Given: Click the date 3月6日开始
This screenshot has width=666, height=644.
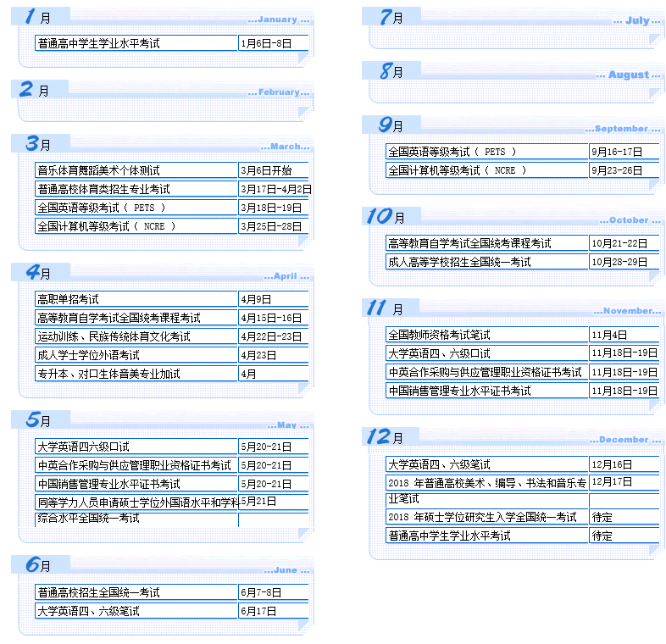Looking at the screenshot, I should 274,170.
